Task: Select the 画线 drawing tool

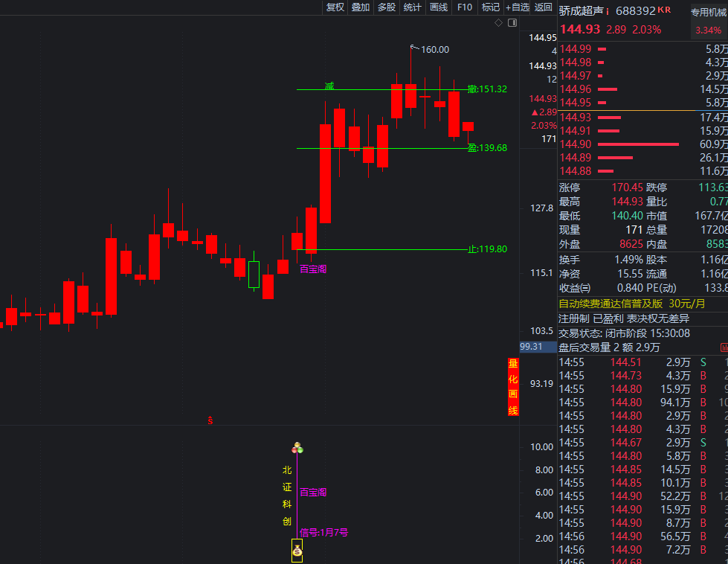Action: tap(439, 7)
